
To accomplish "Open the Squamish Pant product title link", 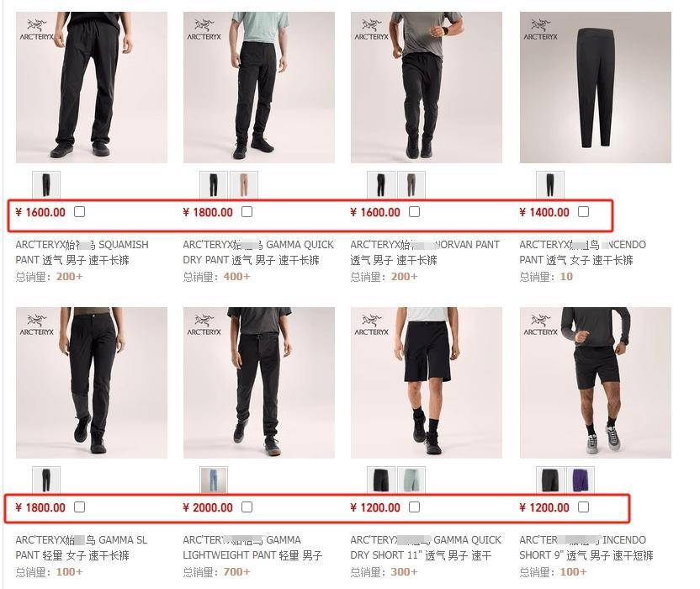I will click(x=82, y=252).
